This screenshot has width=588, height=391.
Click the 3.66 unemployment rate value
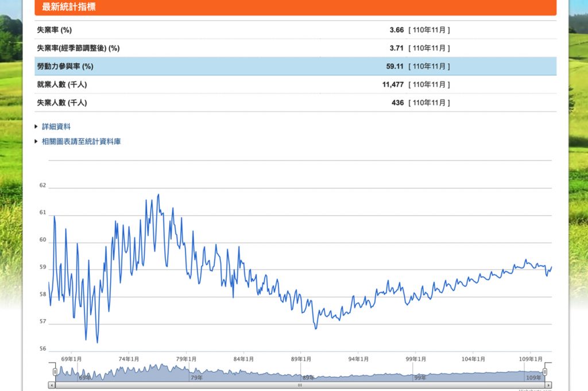click(396, 30)
